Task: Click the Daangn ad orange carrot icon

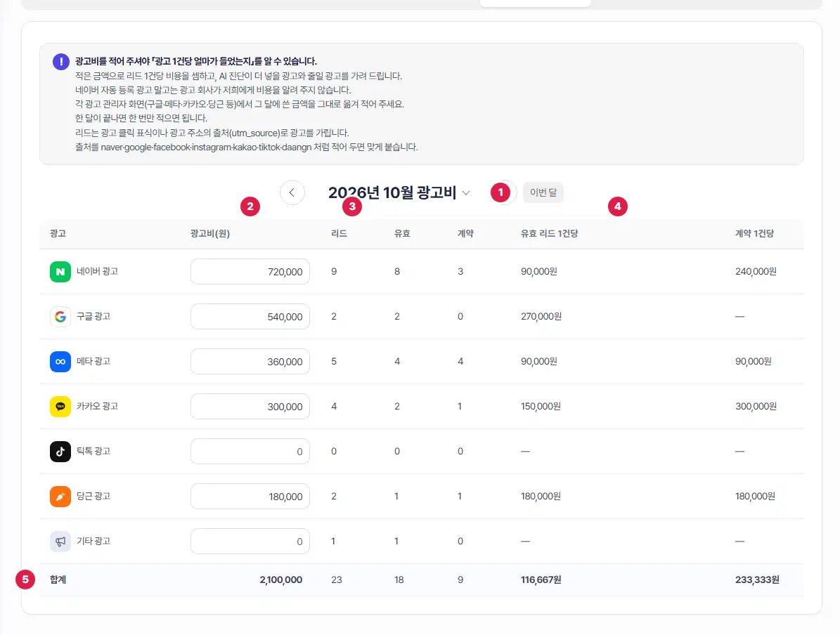Action: pyautogui.click(x=60, y=497)
